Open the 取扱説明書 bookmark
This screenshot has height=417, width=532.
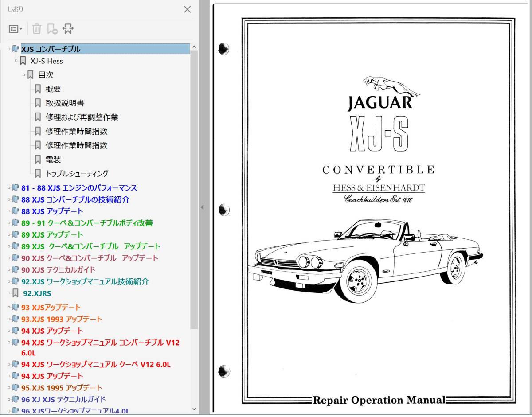tap(65, 103)
